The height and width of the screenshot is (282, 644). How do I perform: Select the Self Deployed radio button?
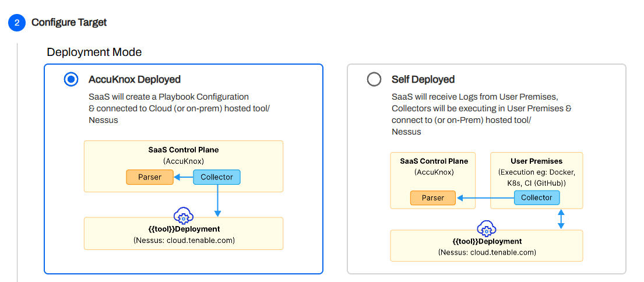[x=374, y=80]
